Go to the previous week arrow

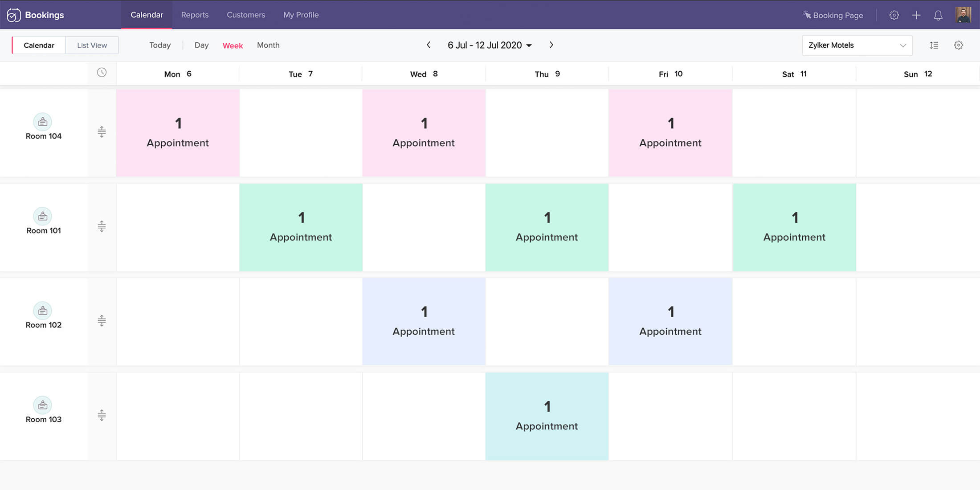click(429, 45)
